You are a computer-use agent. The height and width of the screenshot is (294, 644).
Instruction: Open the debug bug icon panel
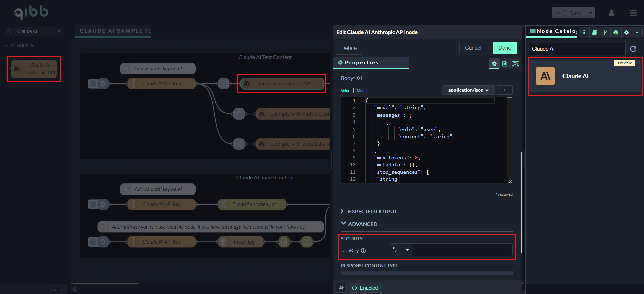pos(616,32)
